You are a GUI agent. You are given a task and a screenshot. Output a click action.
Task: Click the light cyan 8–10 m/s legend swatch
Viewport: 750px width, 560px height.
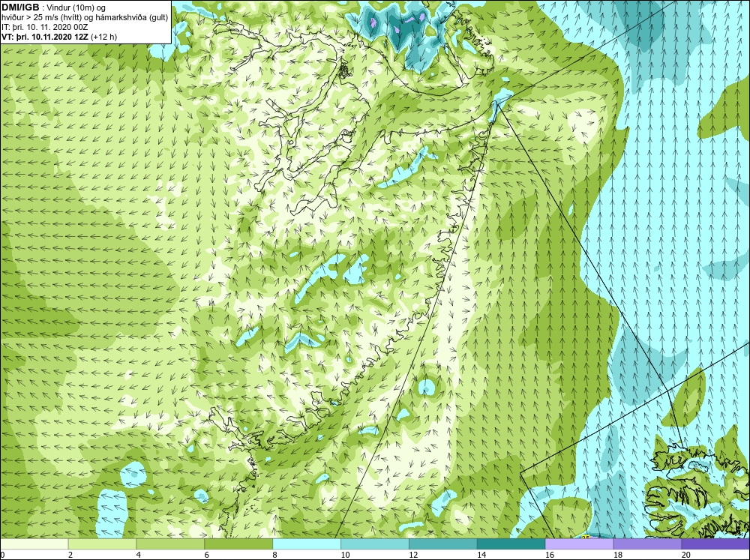[x=307, y=544]
